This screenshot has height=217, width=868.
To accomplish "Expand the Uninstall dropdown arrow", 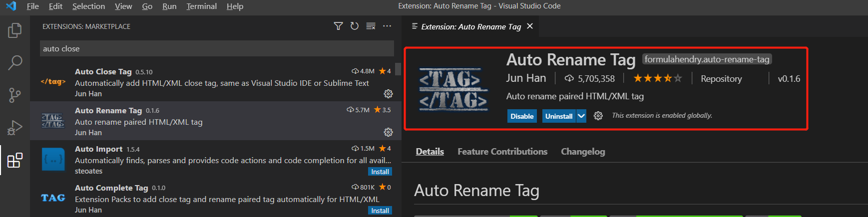I will click(x=581, y=116).
